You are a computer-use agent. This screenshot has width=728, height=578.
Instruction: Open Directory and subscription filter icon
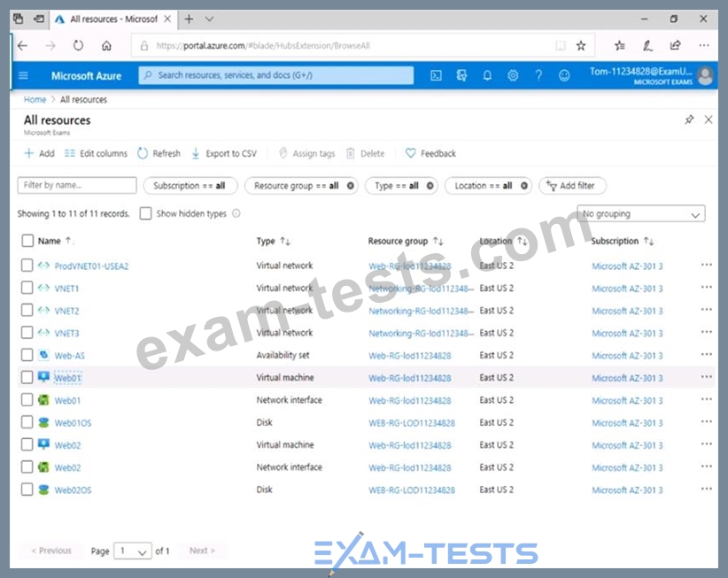pos(461,75)
